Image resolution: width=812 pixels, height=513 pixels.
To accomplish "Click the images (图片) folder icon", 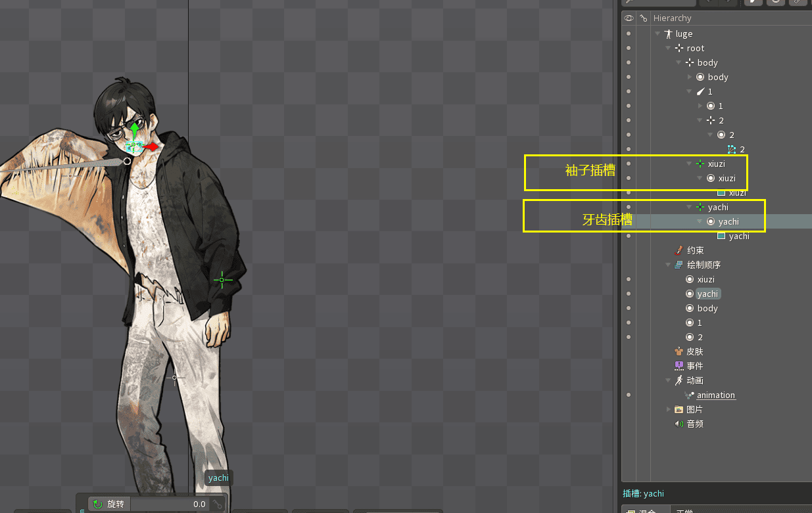I will (x=679, y=409).
